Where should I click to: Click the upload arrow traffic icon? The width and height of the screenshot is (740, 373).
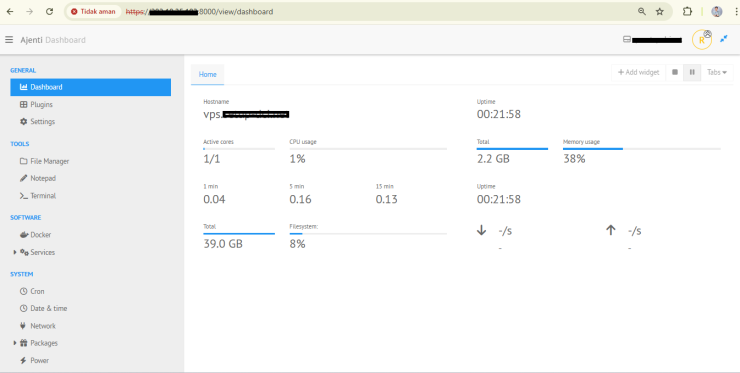pyautogui.click(x=611, y=230)
